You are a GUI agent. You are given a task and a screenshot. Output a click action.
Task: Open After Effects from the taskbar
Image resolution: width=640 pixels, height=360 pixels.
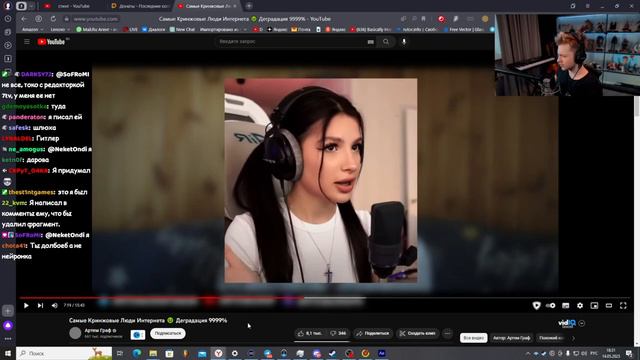382,353
